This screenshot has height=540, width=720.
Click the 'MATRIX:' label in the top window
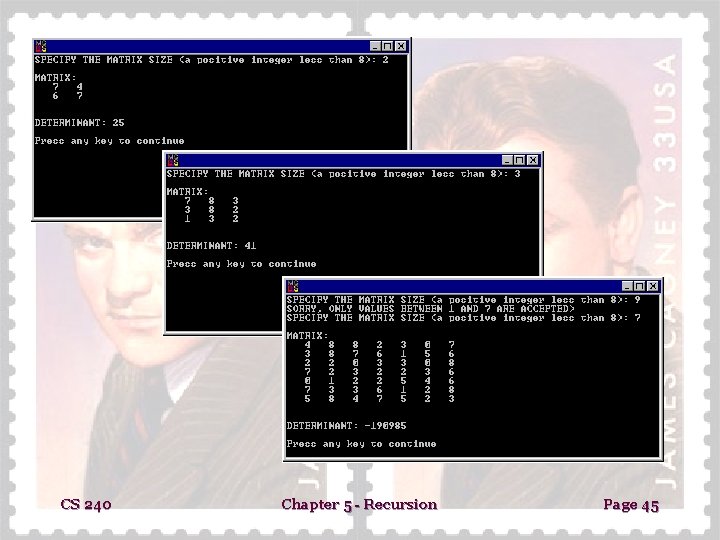click(55, 78)
